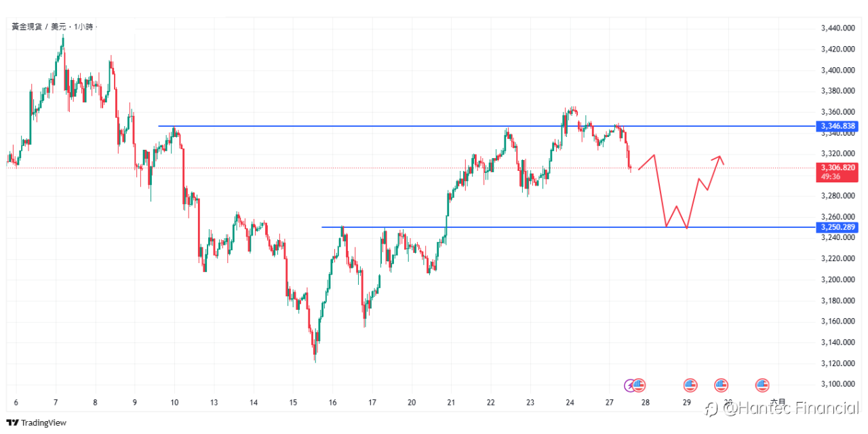Image resolution: width=868 pixels, height=434 pixels.
Task: Open the purple lightning event icon
Action: [x=629, y=384]
